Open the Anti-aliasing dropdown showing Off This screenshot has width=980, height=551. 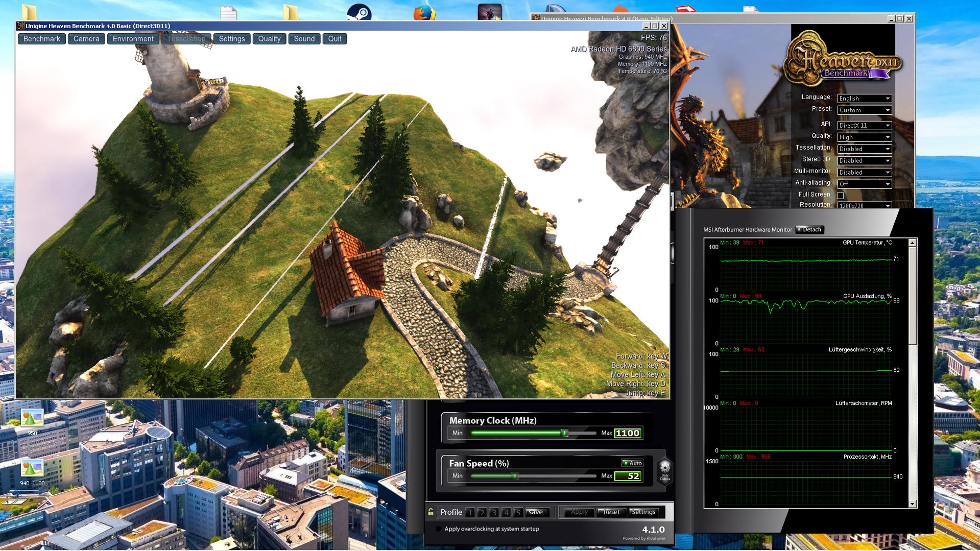click(864, 184)
